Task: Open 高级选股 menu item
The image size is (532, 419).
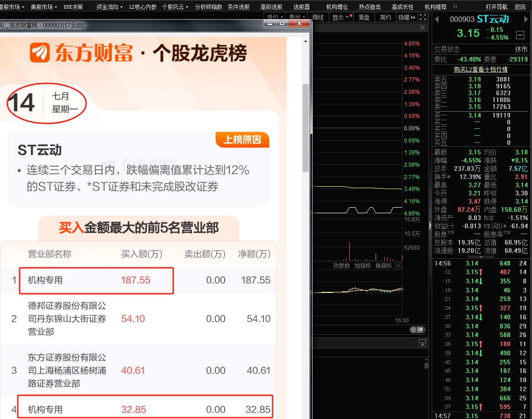Action: tap(271, 7)
